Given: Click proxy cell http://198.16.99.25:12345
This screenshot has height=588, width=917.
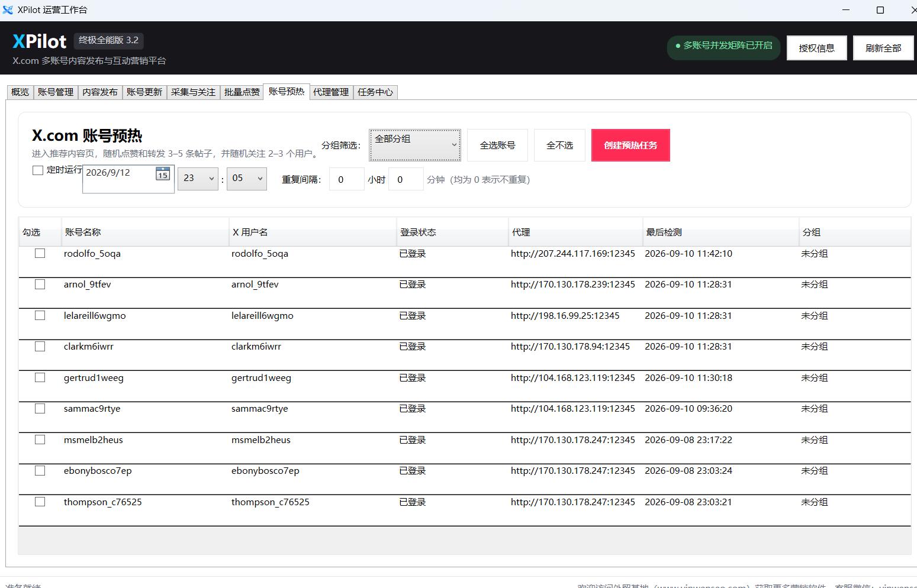Looking at the screenshot, I should [x=565, y=316].
